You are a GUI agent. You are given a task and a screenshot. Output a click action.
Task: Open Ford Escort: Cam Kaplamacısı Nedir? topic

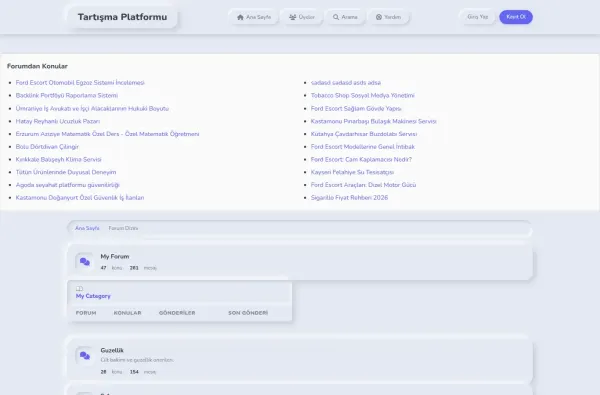tap(361, 159)
